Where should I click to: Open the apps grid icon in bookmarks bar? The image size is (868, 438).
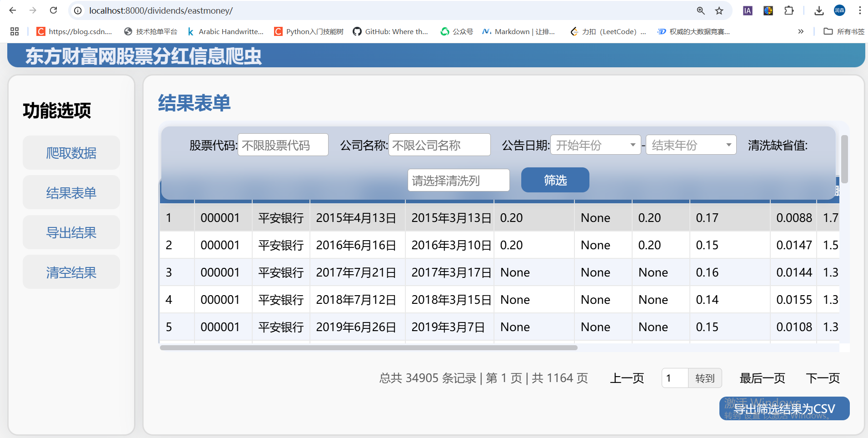click(15, 31)
